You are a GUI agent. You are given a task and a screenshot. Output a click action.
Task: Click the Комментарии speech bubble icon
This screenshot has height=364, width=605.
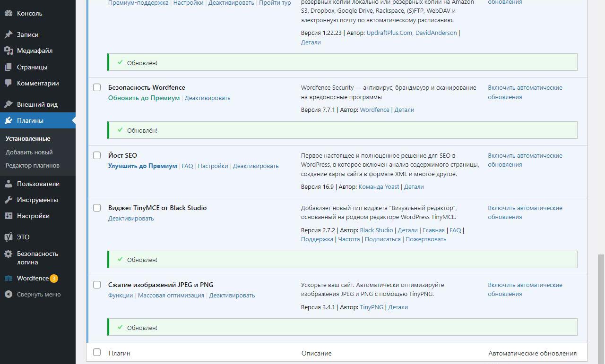tap(9, 83)
